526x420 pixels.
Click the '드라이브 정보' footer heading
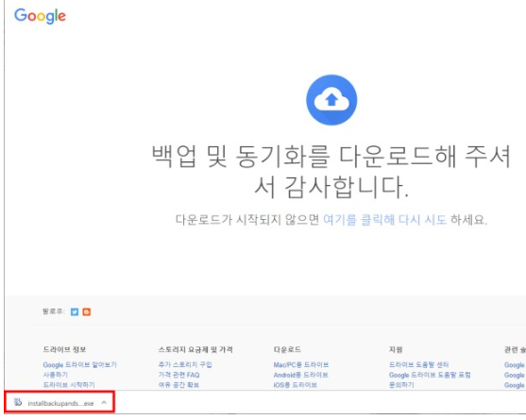coord(64,349)
